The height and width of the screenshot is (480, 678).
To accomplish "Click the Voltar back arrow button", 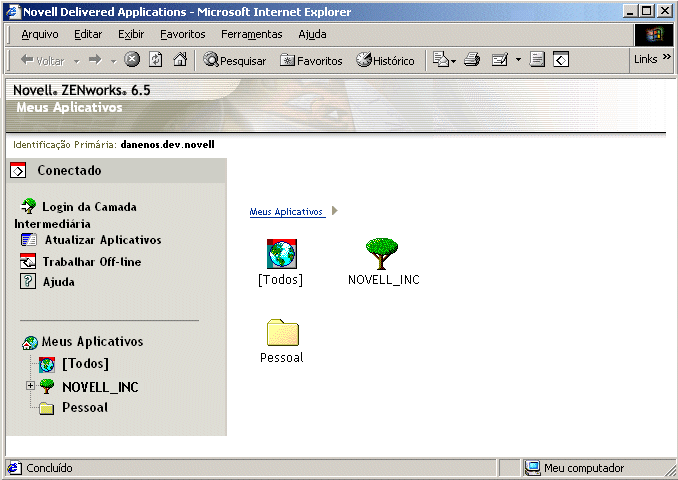I will (x=42, y=60).
